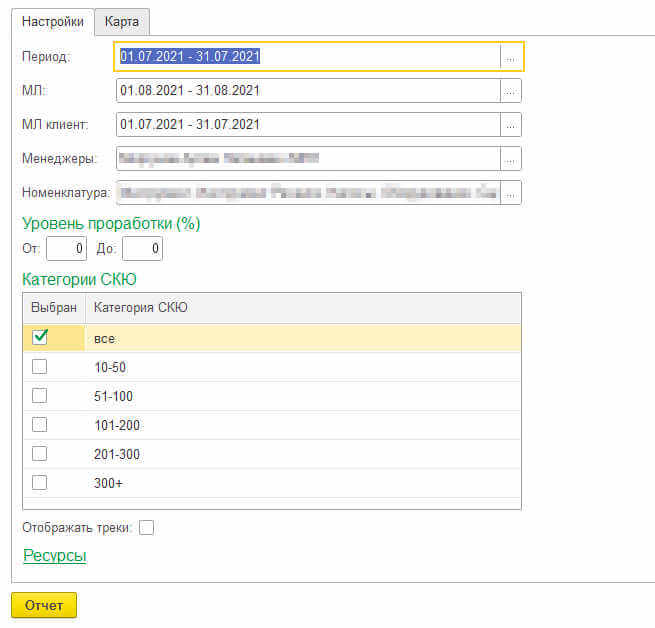Tick the 51-100 category checkbox
This screenshot has width=655, height=628.
40,396
